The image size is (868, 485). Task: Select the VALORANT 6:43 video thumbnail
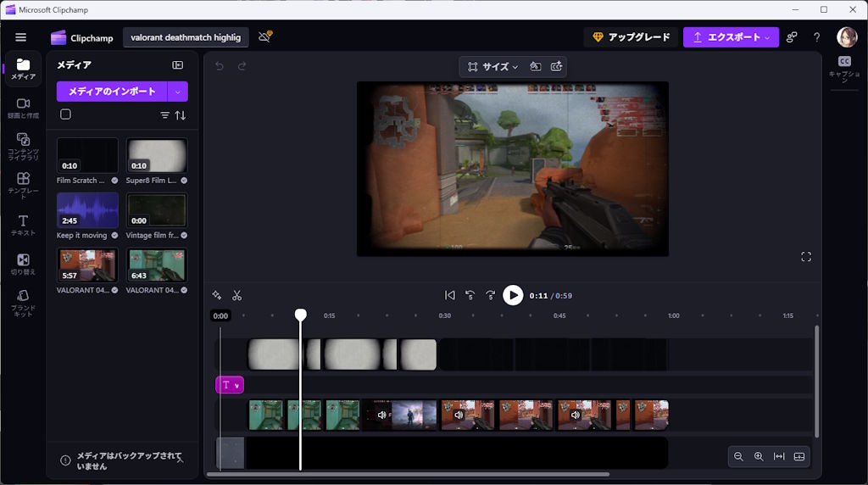[157, 265]
